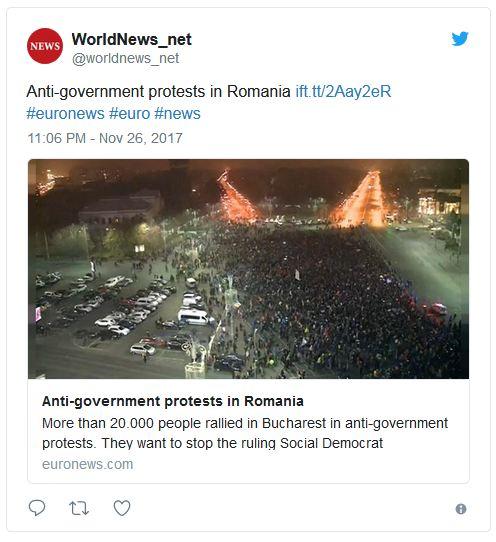Image resolution: width=496 pixels, height=542 pixels.
Task: Follow the ift.tt/2Aay2eR link
Action: [x=343, y=92]
